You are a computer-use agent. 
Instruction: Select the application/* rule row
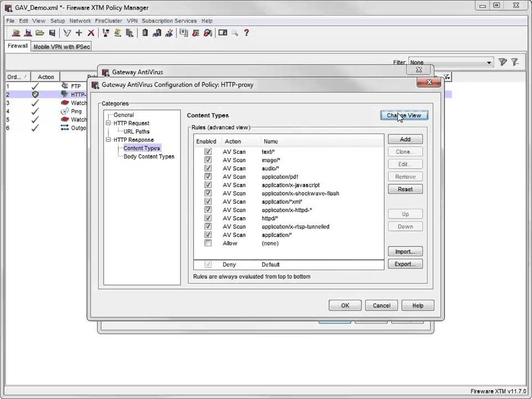[x=289, y=235]
